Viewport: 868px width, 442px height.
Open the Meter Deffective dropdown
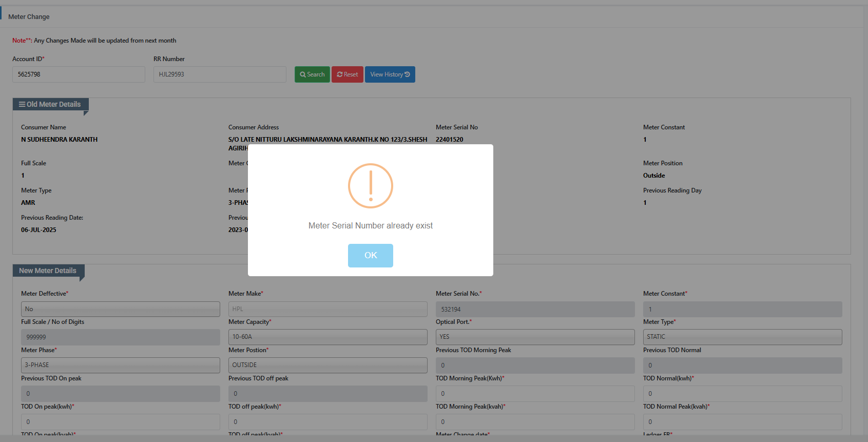(x=120, y=309)
